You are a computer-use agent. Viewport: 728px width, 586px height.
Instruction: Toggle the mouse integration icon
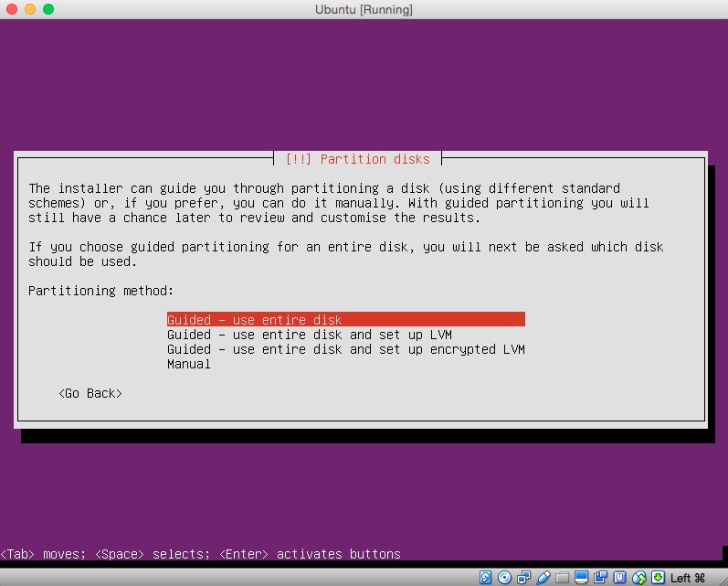click(638, 578)
